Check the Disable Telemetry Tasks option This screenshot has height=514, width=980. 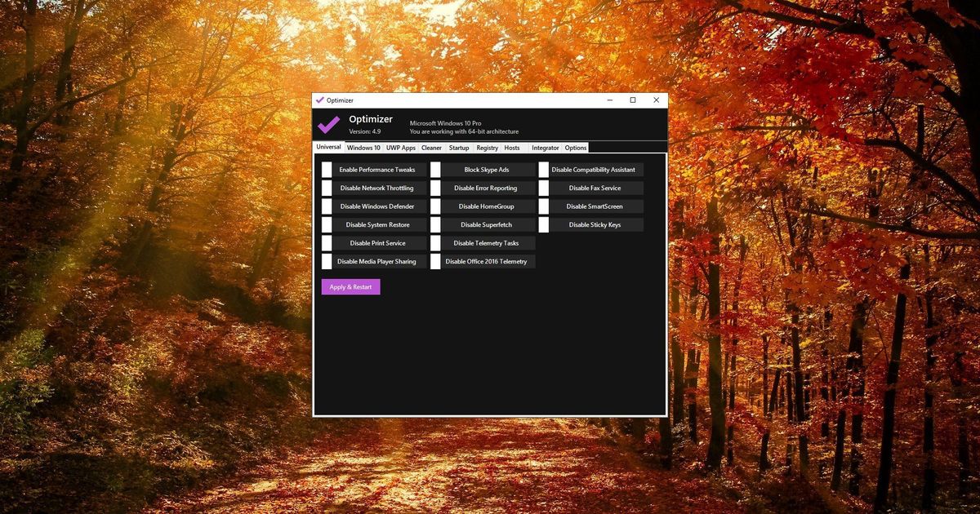pos(437,242)
